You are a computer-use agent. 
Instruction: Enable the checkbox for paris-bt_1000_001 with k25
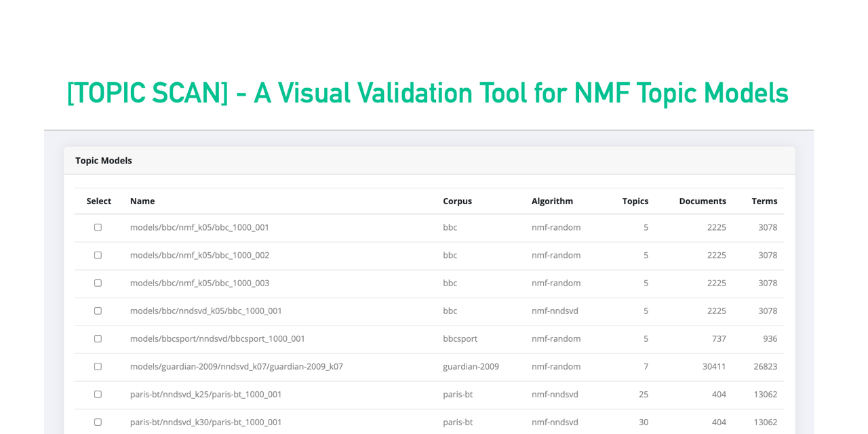pyautogui.click(x=98, y=394)
